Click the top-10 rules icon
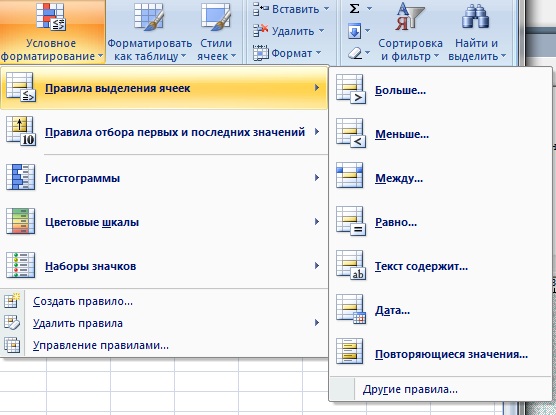Image resolution: width=556 pixels, height=415 pixels. (21, 131)
